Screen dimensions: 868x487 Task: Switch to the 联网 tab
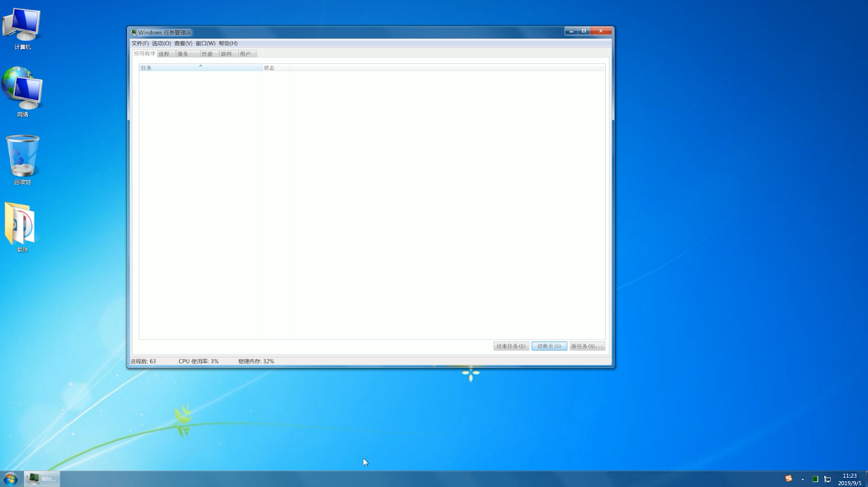tap(228, 54)
